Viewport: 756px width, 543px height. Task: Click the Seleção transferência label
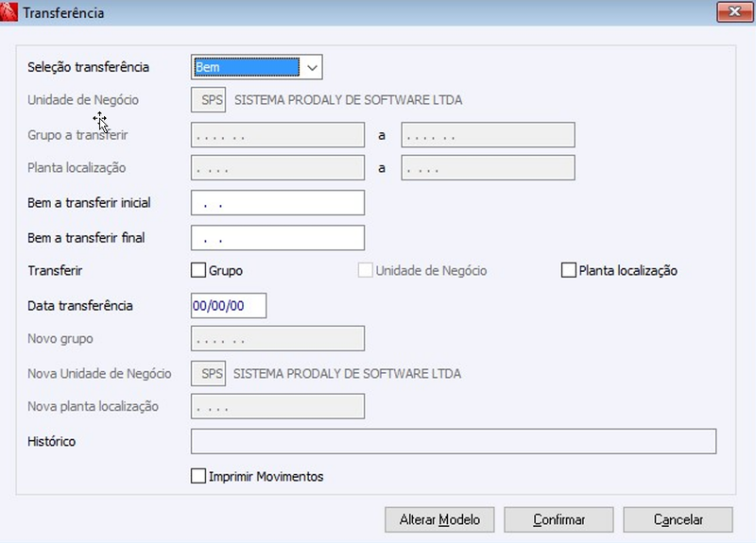pyautogui.click(x=88, y=67)
